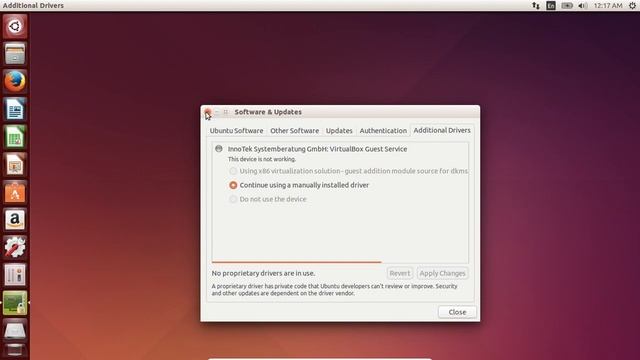Screen dimensions: 640x360
Task: Click the orange driver progress bar
Action: (x=296, y=262)
